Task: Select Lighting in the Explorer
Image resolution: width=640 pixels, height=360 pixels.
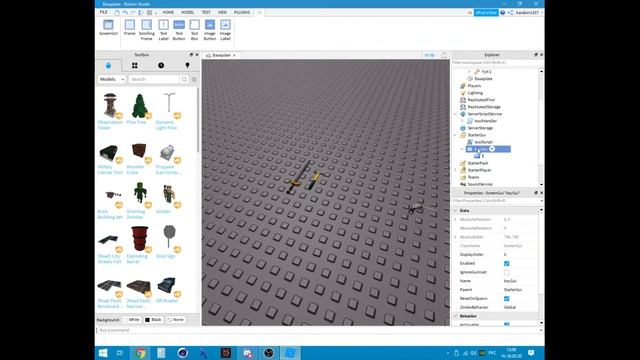Action: tap(475, 93)
